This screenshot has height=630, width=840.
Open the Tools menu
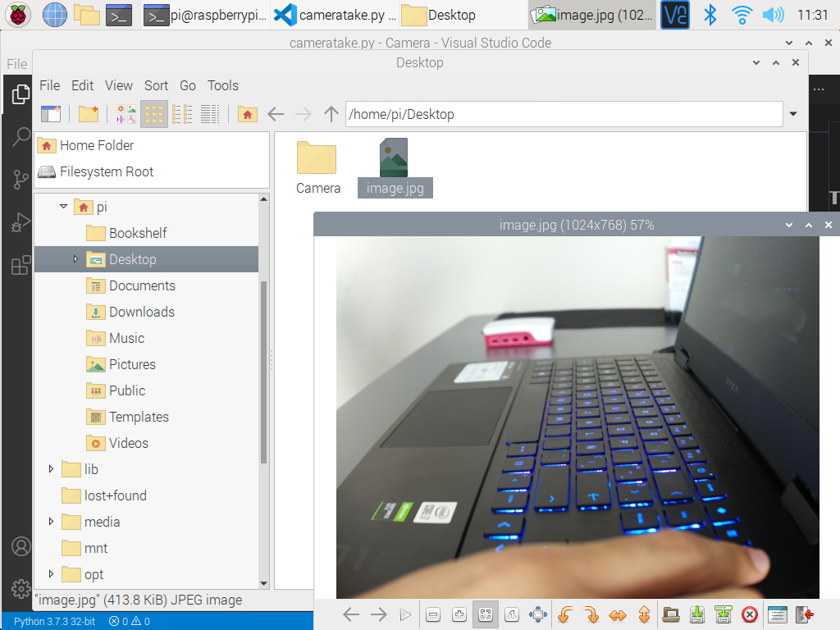tap(222, 85)
